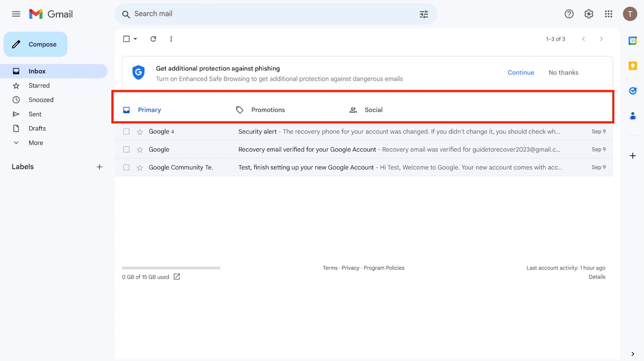
Task: Open Google Tasks from the side panel
Action: (632, 91)
